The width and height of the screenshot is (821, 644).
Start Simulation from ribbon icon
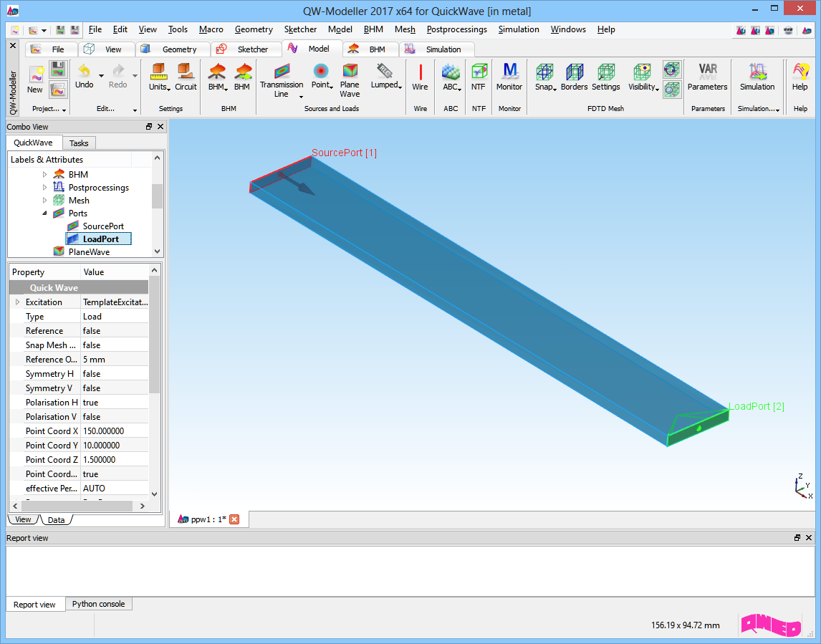[757, 77]
